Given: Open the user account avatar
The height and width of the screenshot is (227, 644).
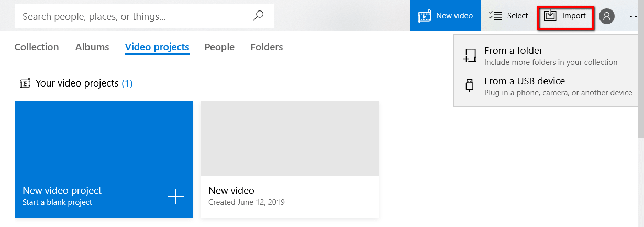Looking at the screenshot, I should coord(607,16).
